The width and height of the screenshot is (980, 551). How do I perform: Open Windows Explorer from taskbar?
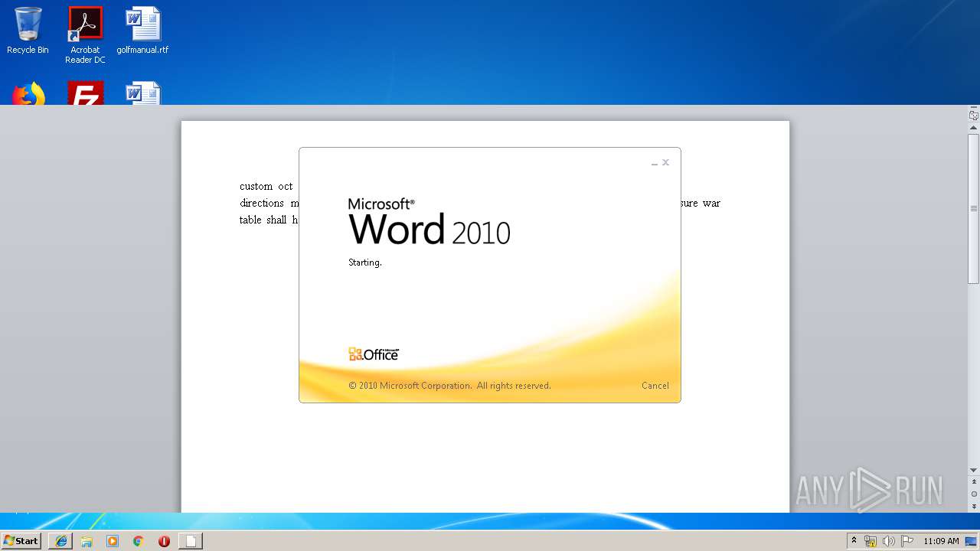point(87,541)
